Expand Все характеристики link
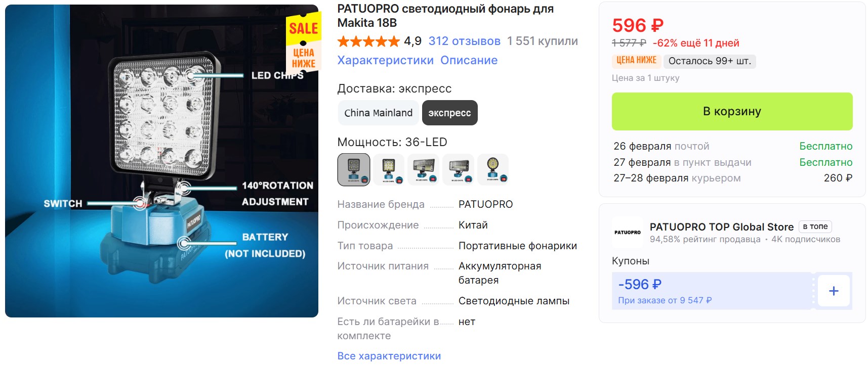This screenshot has height=367, width=868. point(389,356)
